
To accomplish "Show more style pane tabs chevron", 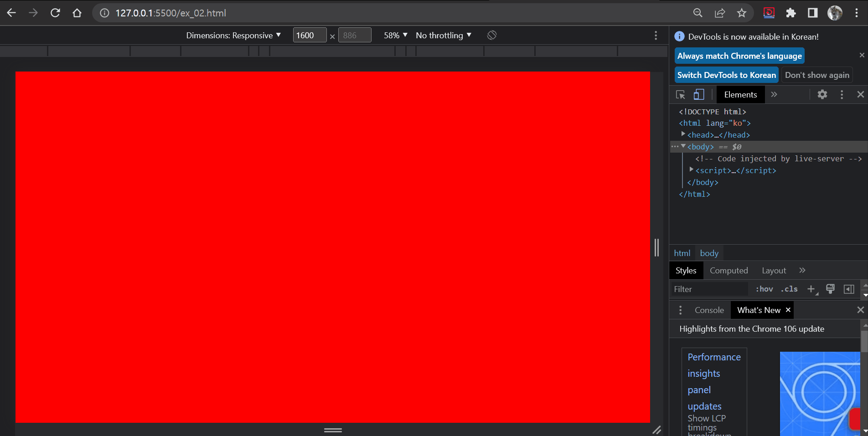I will tap(802, 270).
